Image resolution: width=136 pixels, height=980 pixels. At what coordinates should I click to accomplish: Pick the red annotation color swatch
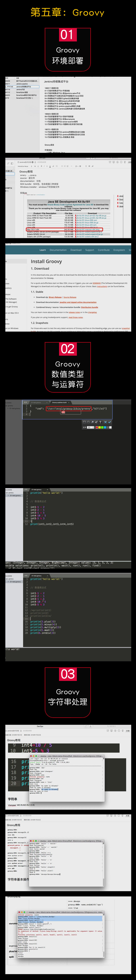pos(97,427)
